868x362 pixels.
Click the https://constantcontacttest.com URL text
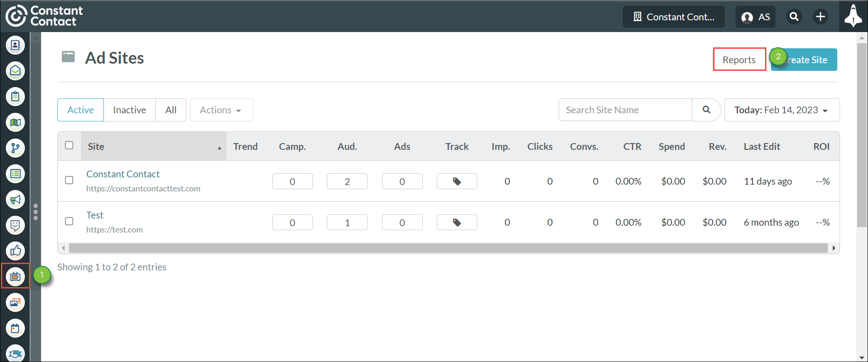pos(143,189)
